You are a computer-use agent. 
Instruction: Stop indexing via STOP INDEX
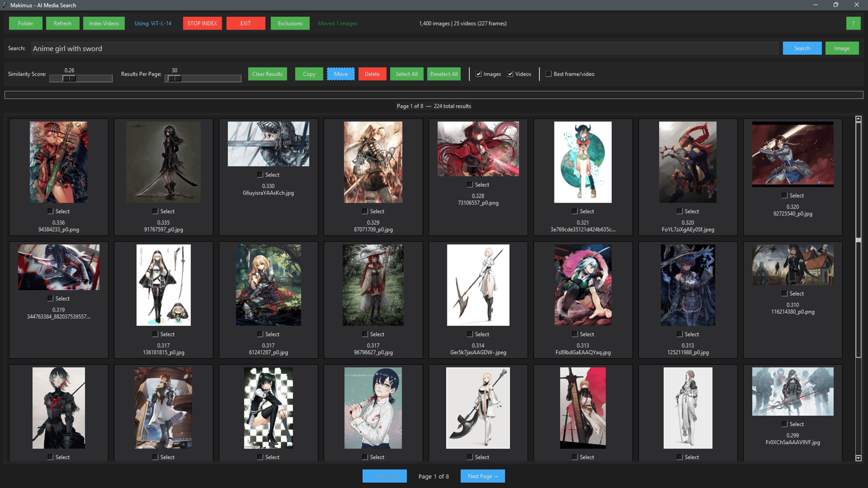203,23
